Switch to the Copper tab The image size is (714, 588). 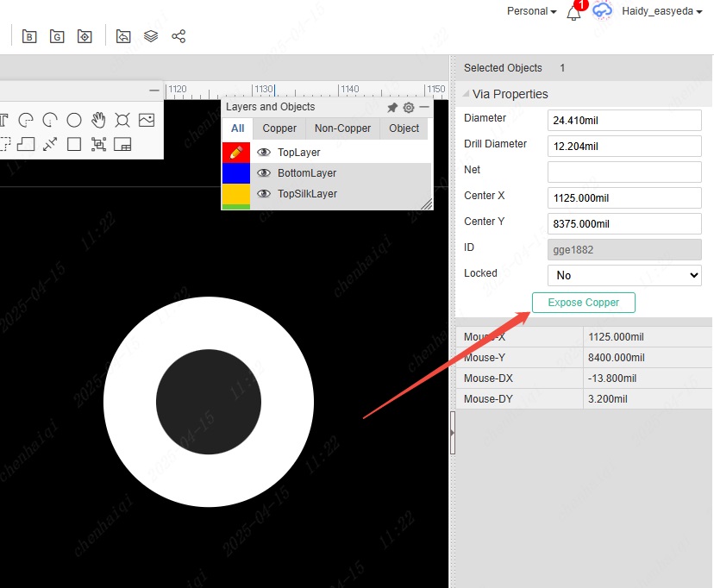279,128
